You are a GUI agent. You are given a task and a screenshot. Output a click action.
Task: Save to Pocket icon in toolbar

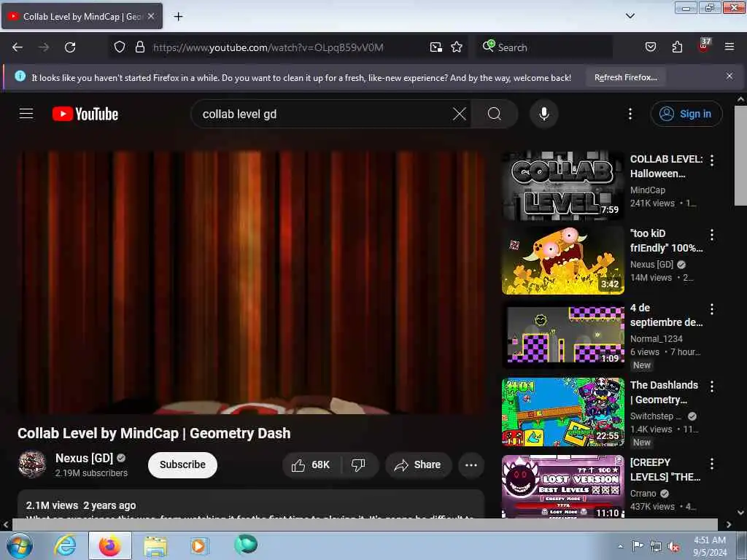point(650,47)
